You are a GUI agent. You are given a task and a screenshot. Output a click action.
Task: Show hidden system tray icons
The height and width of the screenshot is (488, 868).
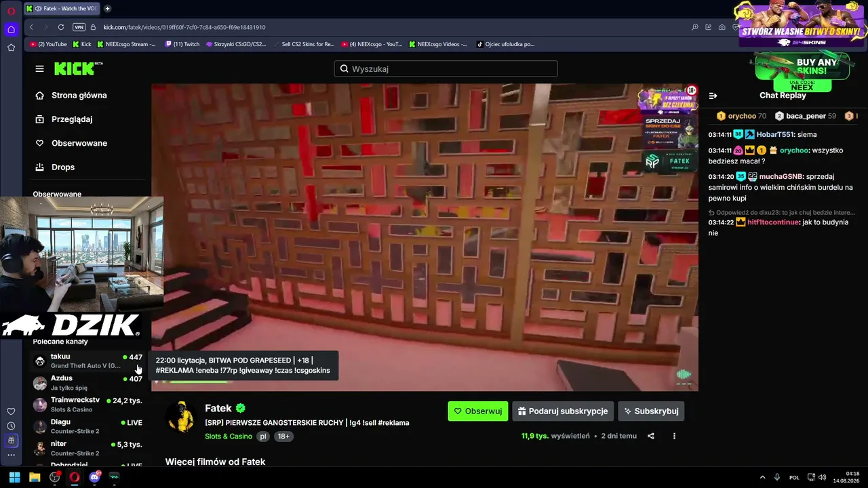point(762,477)
